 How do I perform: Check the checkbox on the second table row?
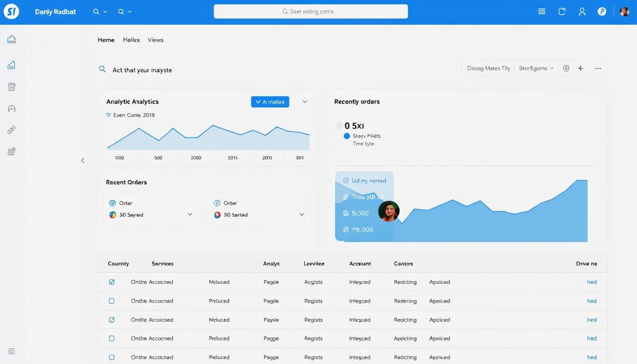coord(112,300)
